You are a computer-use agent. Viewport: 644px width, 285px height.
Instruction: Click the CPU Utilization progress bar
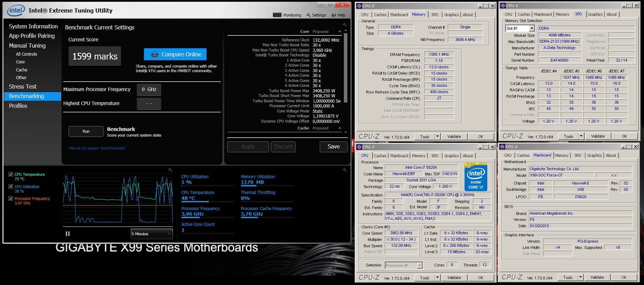click(x=207, y=186)
